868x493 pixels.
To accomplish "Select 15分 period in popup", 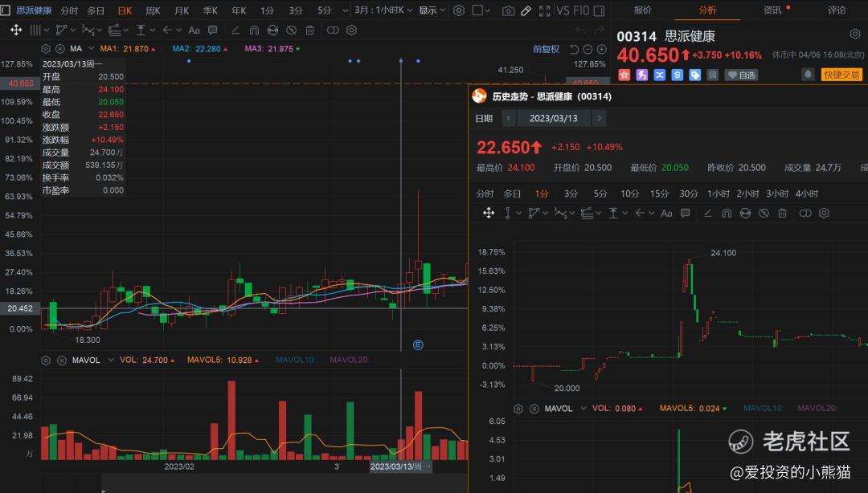I will click(x=659, y=194).
